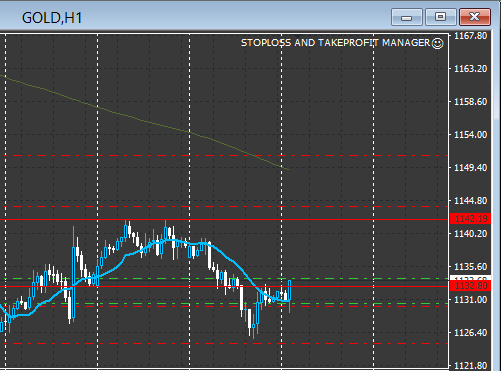Minimize the GOLD,H1 chart window
This screenshot has width=501, height=371.
point(407,17)
